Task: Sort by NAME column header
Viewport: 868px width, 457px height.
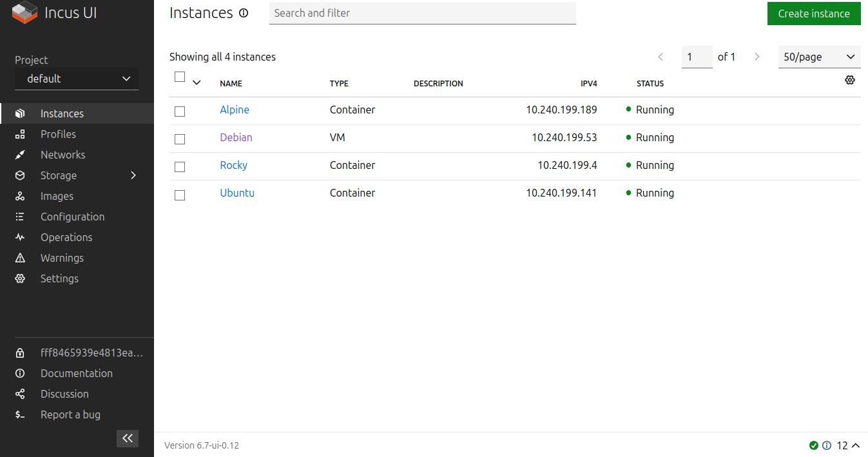Action: click(x=231, y=84)
